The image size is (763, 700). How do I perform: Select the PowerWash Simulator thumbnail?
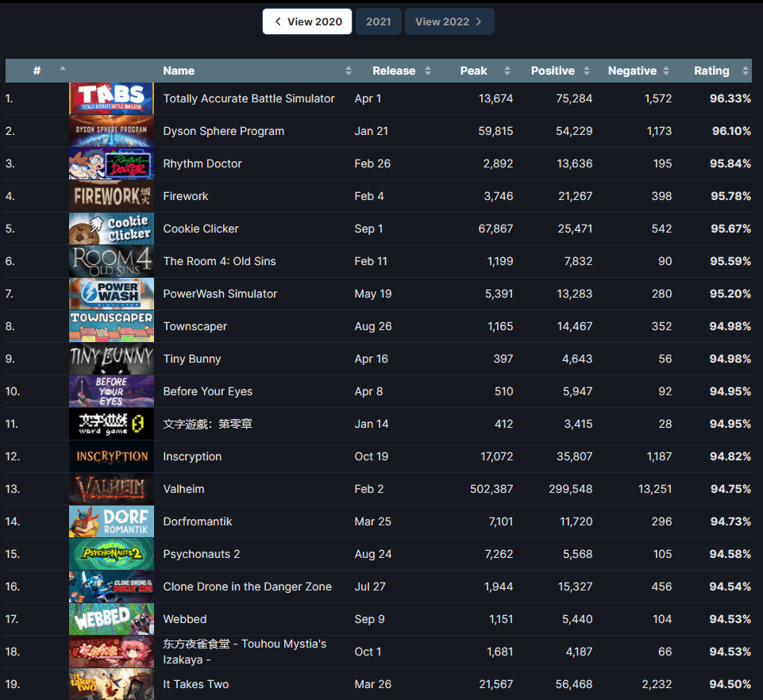111,294
